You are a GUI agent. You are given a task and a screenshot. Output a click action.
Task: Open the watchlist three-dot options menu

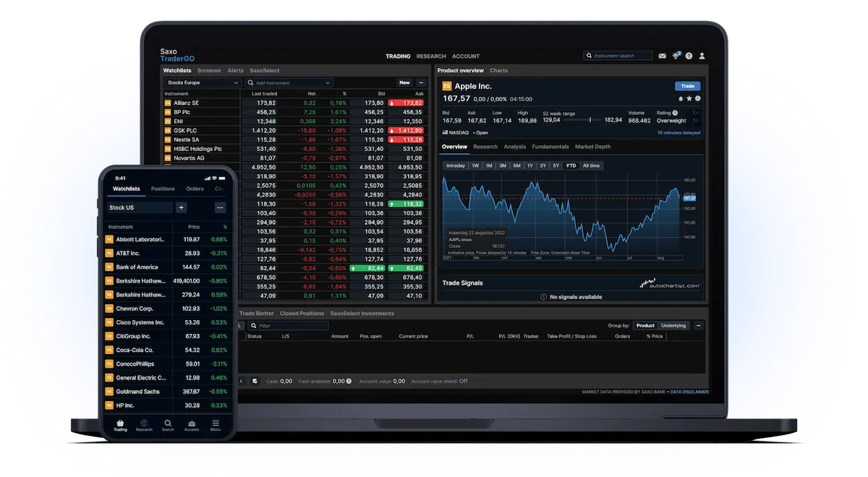tap(421, 82)
